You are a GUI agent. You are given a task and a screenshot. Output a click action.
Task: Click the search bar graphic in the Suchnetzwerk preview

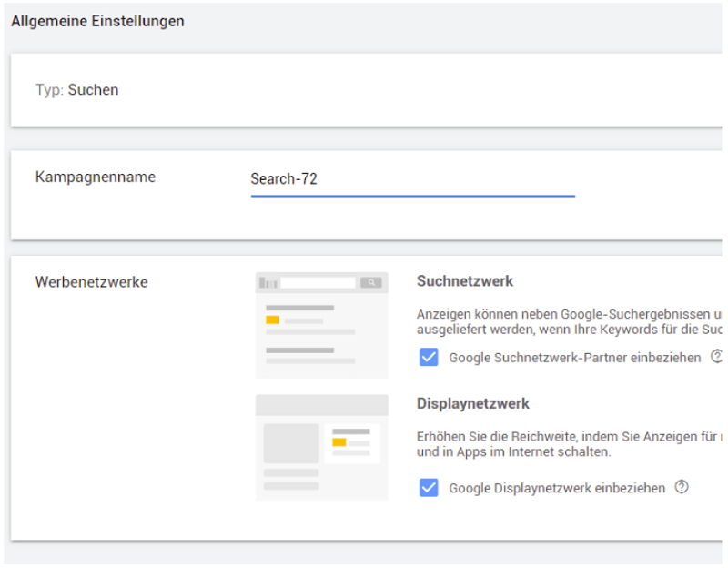318,281
